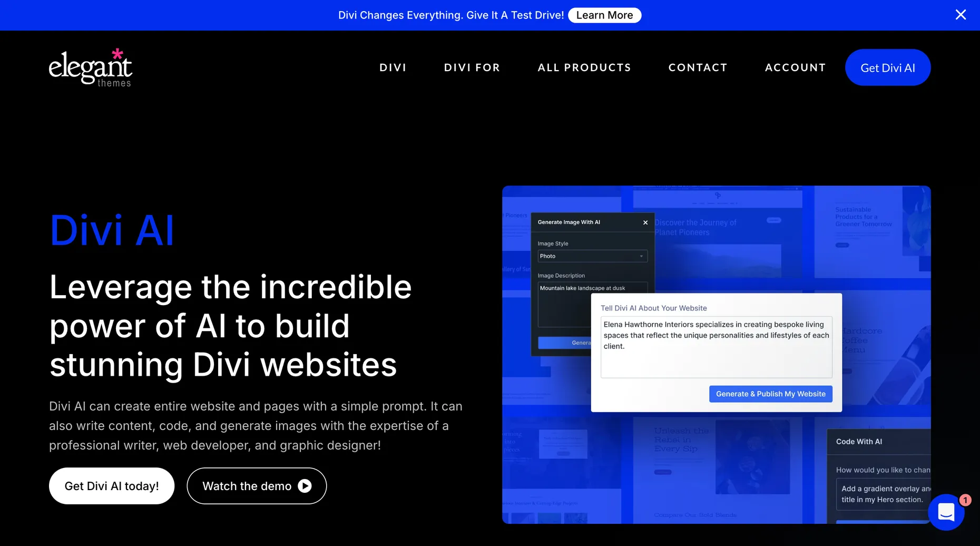This screenshot has width=980, height=546.
Task: Click the Image Description label
Action: (561, 276)
